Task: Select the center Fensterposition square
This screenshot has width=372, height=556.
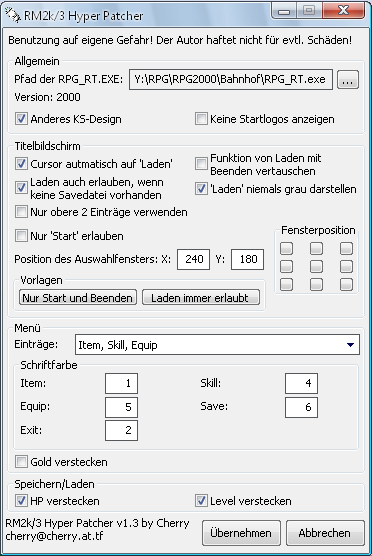Action: [316, 266]
